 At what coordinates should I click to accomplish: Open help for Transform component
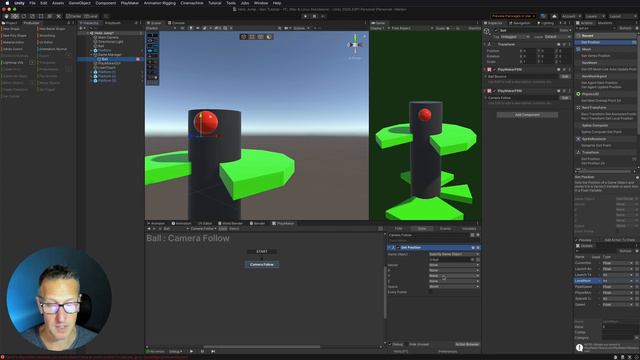pyautogui.click(x=559, y=44)
